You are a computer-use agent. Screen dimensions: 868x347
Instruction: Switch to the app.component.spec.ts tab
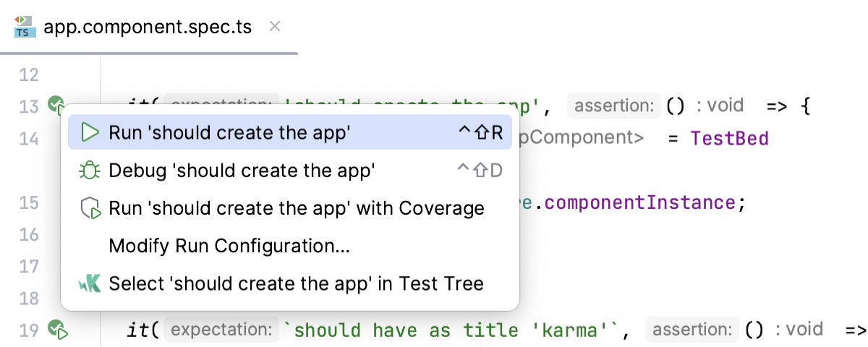tap(148, 27)
